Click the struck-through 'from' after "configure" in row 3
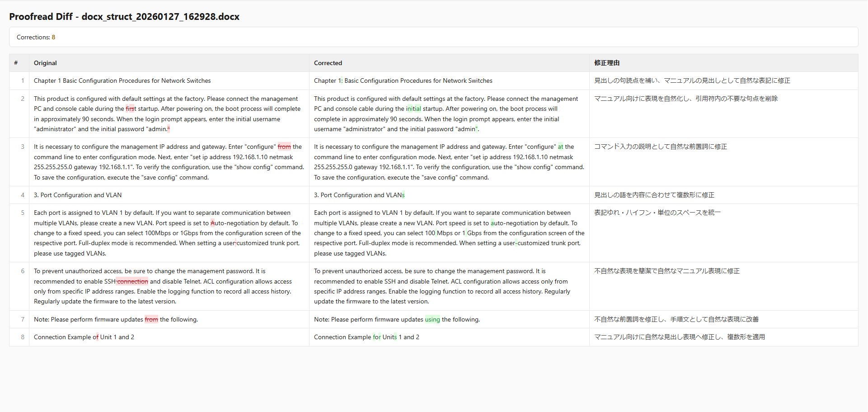This screenshot has width=868, height=412. tap(284, 147)
